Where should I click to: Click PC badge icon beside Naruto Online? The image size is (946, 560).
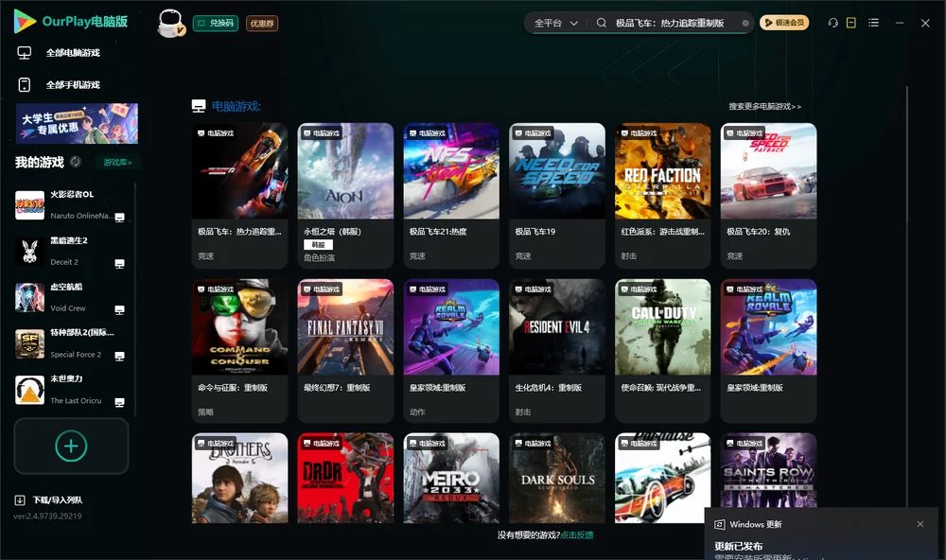point(119,218)
